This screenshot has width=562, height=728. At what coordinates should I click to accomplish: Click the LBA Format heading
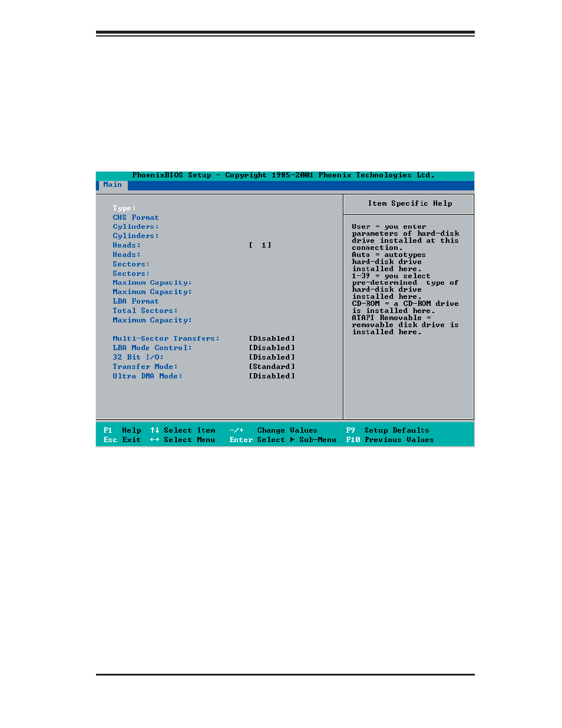135,301
